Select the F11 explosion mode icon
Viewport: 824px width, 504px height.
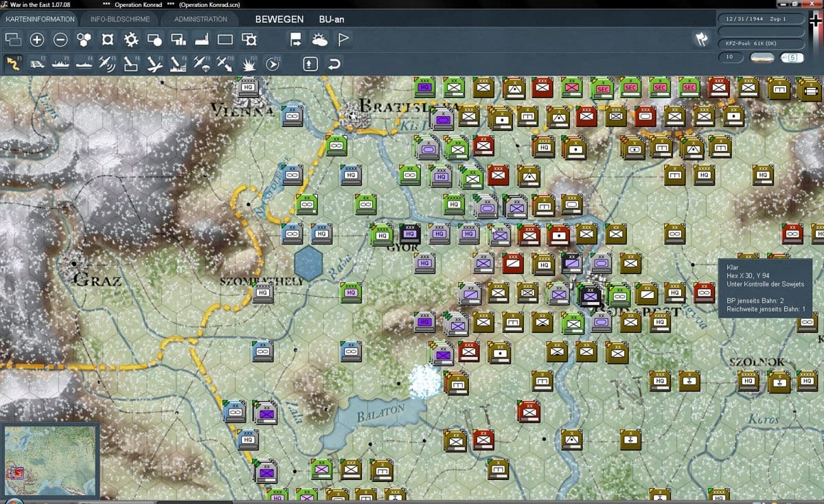(x=249, y=64)
